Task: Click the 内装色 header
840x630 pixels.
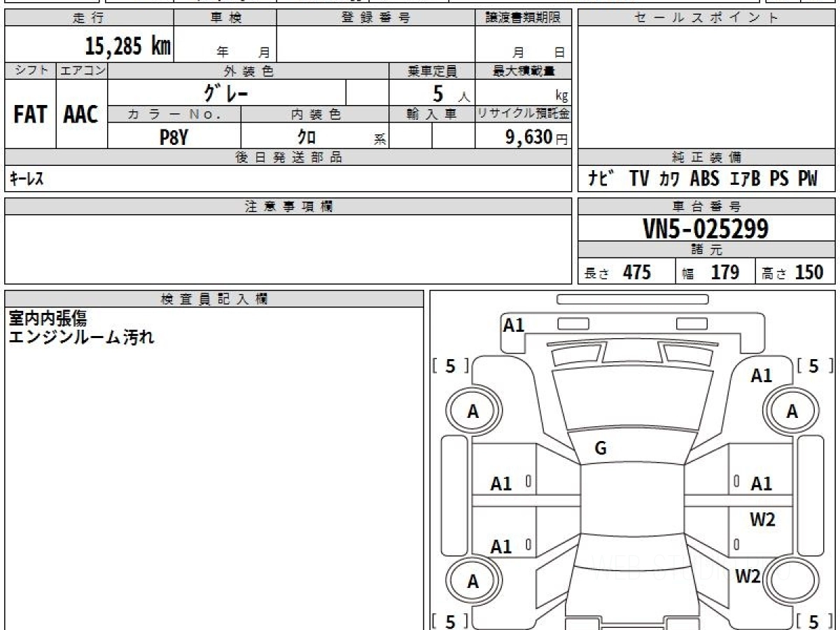Action: 315,115
